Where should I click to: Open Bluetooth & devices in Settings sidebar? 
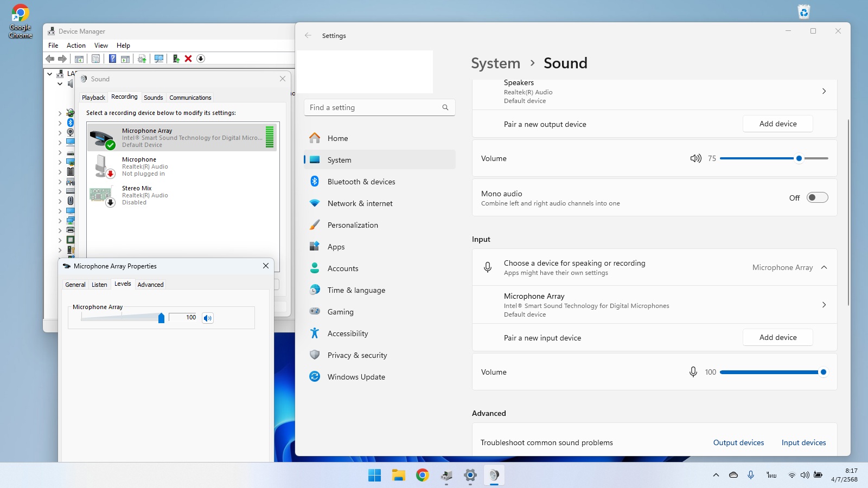(379, 182)
